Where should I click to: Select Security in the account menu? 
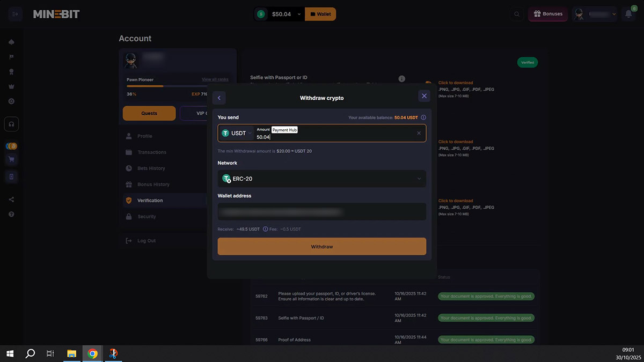pyautogui.click(x=147, y=217)
